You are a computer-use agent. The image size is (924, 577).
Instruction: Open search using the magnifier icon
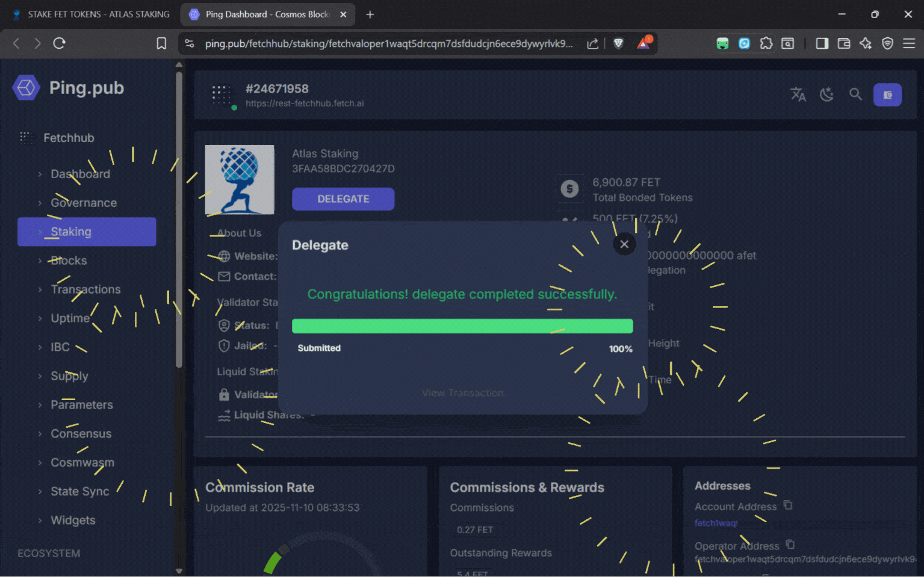tap(856, 94)
